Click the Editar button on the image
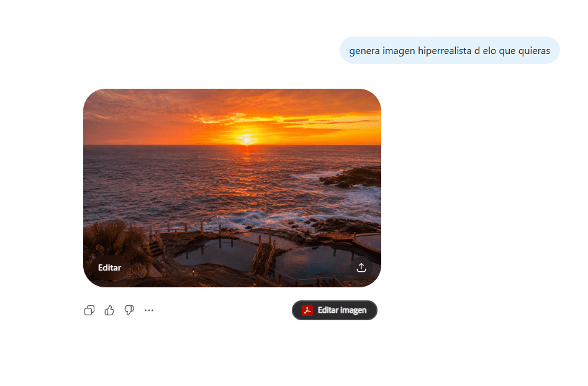This screenshot has width=588, height=386. [109, 267]
